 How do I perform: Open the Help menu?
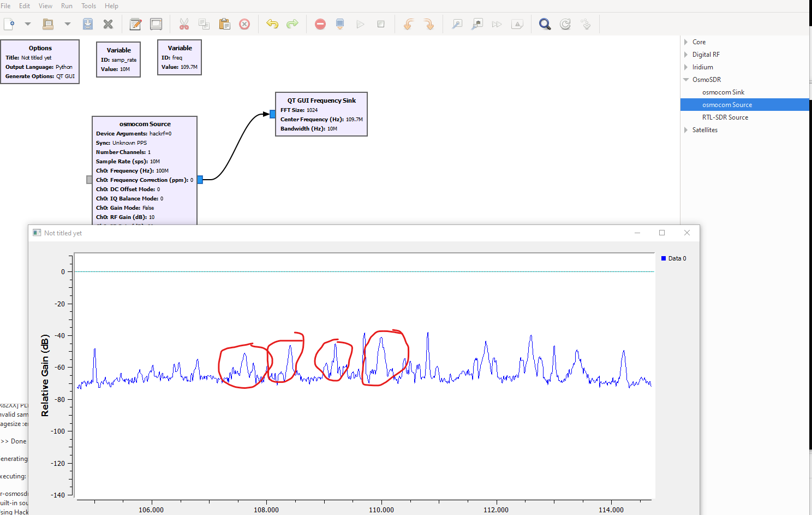coord(111,6)
